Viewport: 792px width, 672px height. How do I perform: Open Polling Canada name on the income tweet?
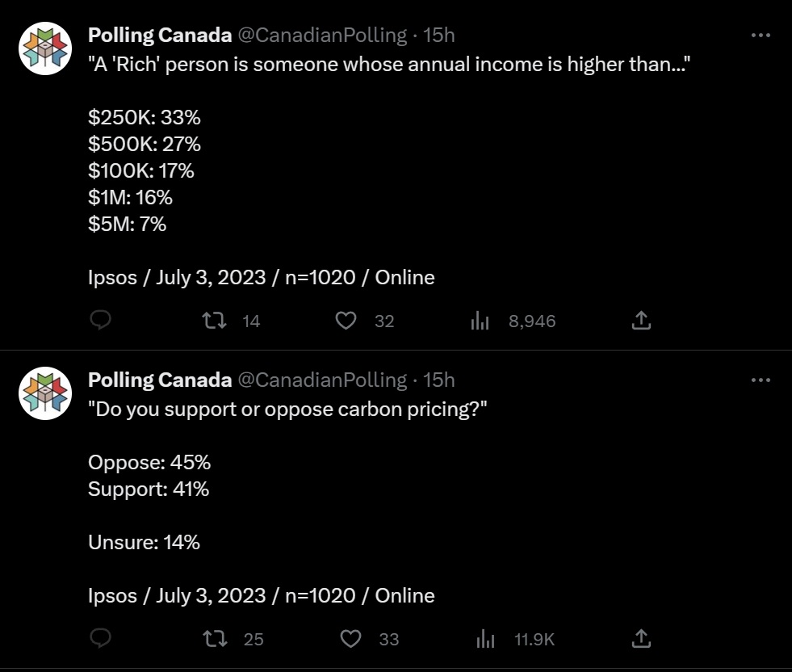tap(160, 35)
